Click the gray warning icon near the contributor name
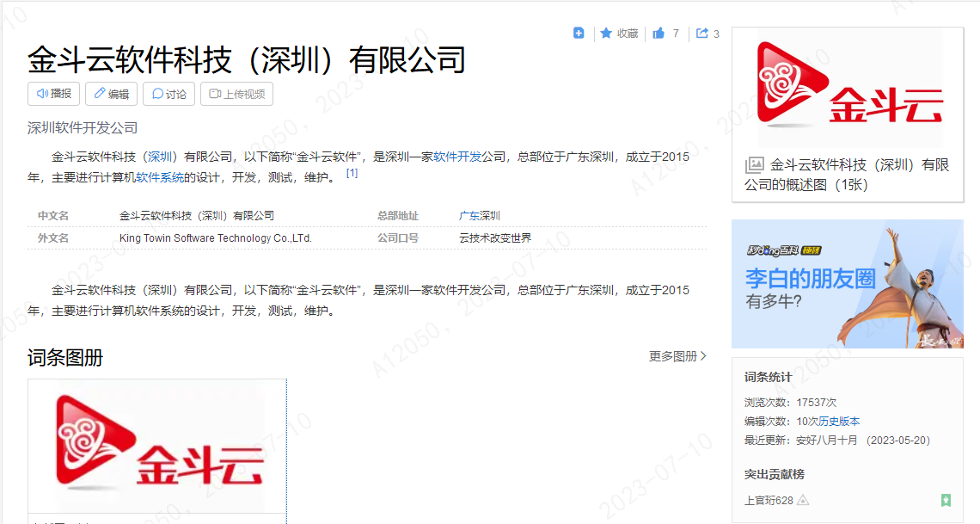Viewport: 980px width, 524px height. (x=803, y=500)
